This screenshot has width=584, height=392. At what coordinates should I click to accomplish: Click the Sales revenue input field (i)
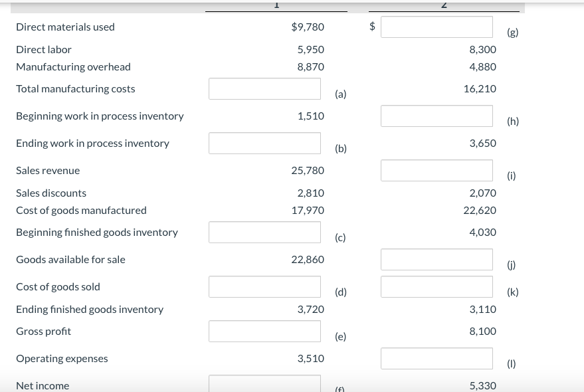pos(437,170)
